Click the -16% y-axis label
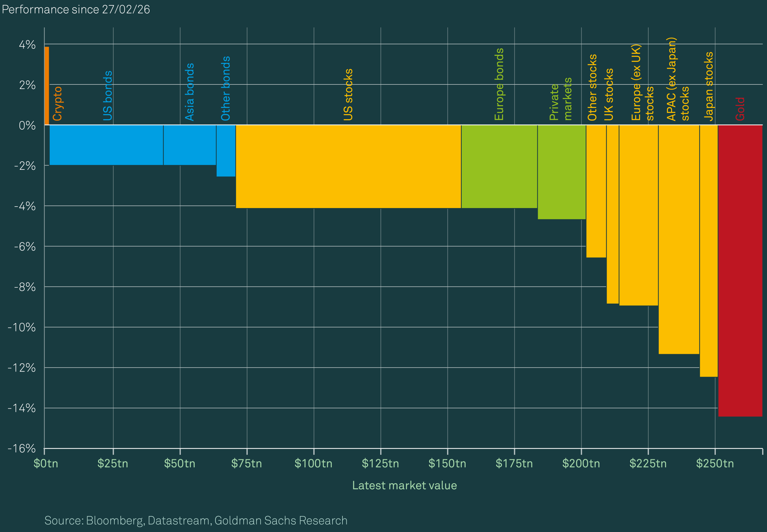This screenshot has height=532, width=767. [x=22, y=448]
